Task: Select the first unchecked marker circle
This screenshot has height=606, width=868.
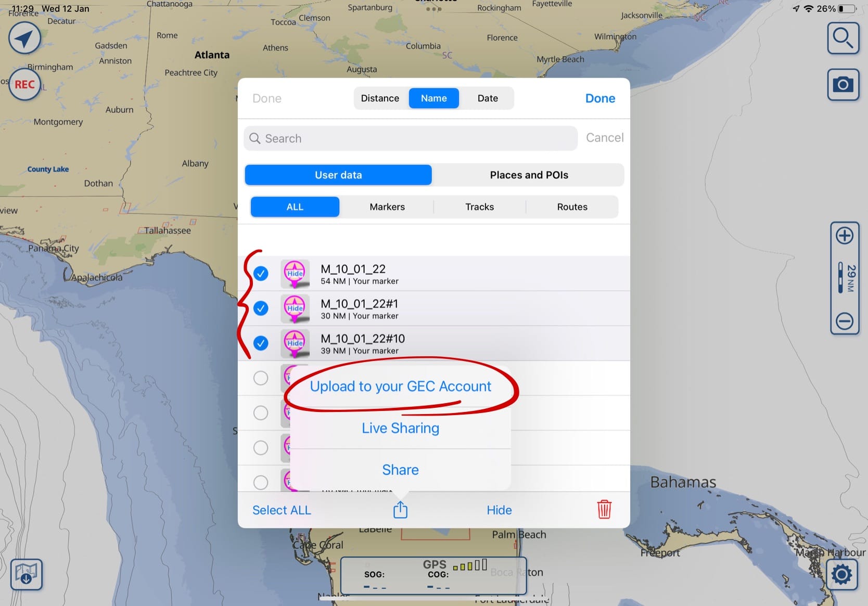Action: coord(261,378)
